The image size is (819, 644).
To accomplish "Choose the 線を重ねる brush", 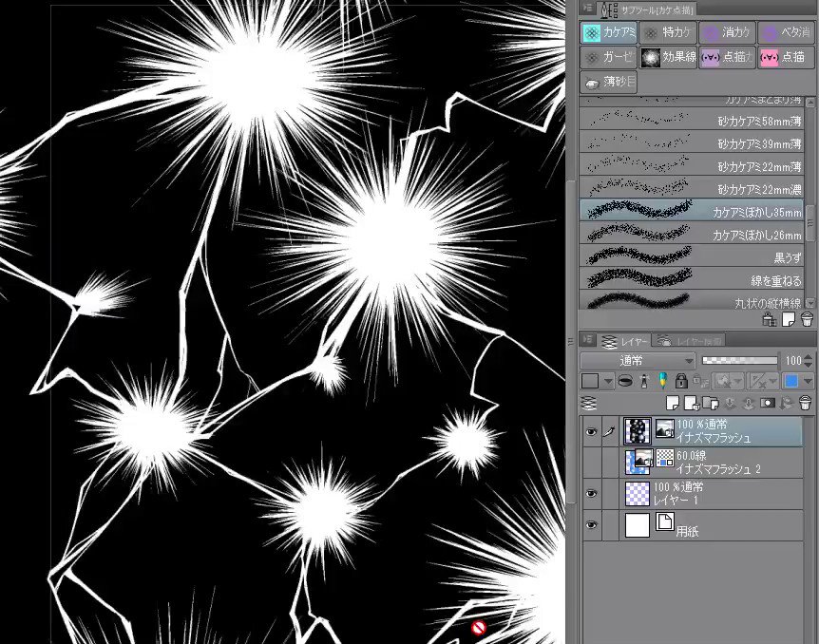I will (x=692, y=279).
